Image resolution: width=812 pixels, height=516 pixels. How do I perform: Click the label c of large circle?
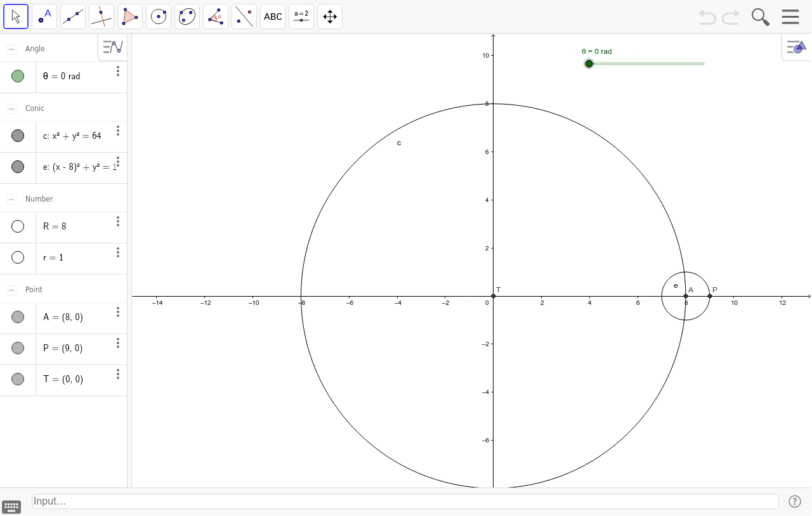click(x=399, y=143)
